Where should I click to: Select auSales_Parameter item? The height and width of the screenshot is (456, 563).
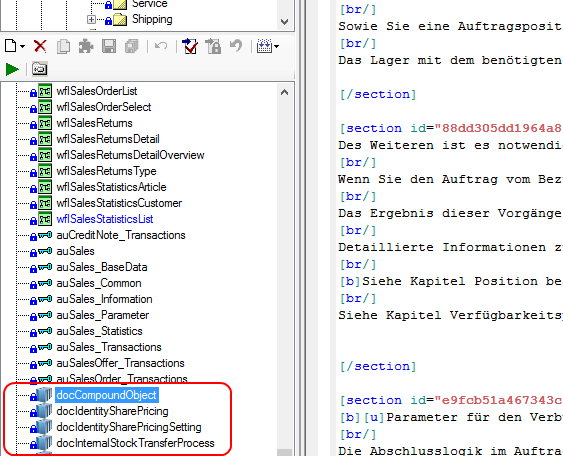pos(103,315)
